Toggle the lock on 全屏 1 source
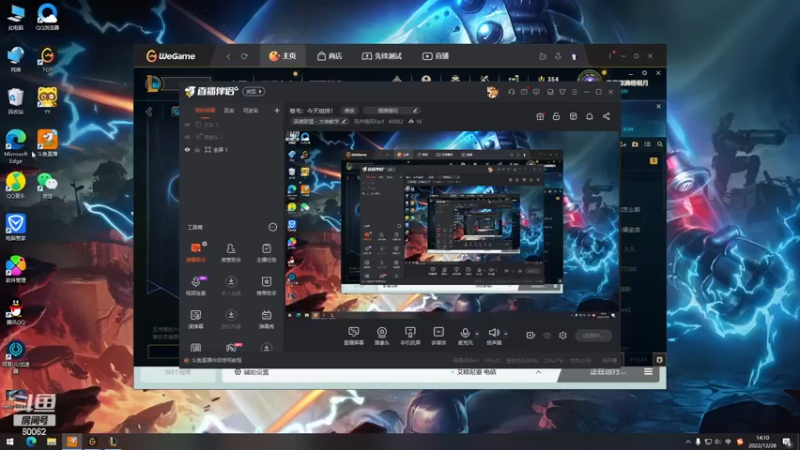This screenshot has width=800, height=450. click(x=197, y=149)
